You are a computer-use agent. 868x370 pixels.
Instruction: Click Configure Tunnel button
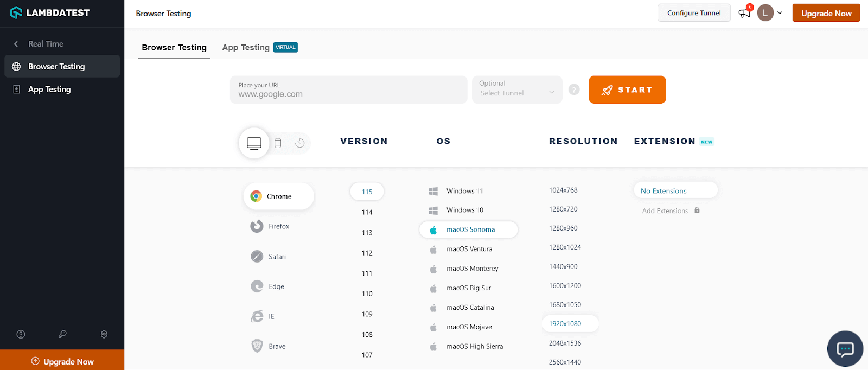pyautogui.click(x=694, y=13)
